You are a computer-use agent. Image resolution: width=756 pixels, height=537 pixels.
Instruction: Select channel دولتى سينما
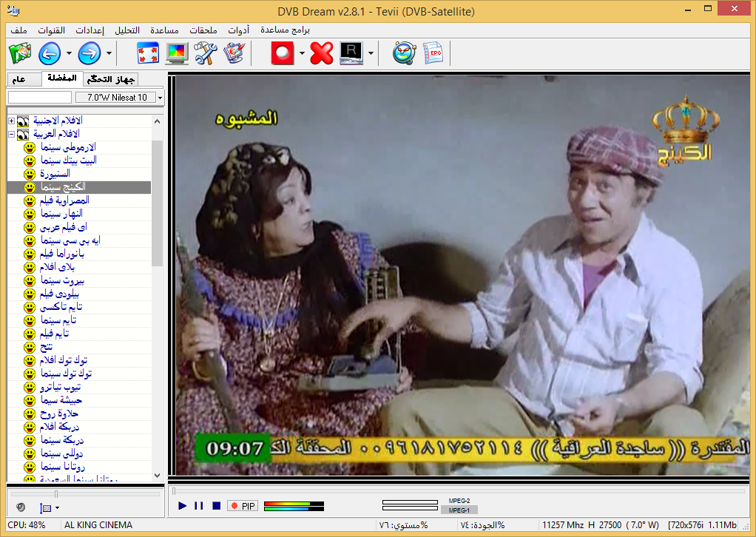click(x=62, y=454)
